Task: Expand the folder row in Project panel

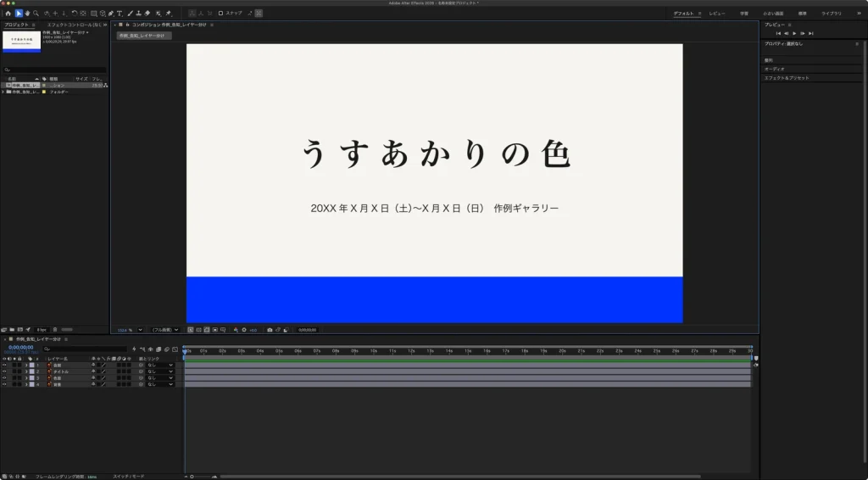Action: [x=3, y=92]
